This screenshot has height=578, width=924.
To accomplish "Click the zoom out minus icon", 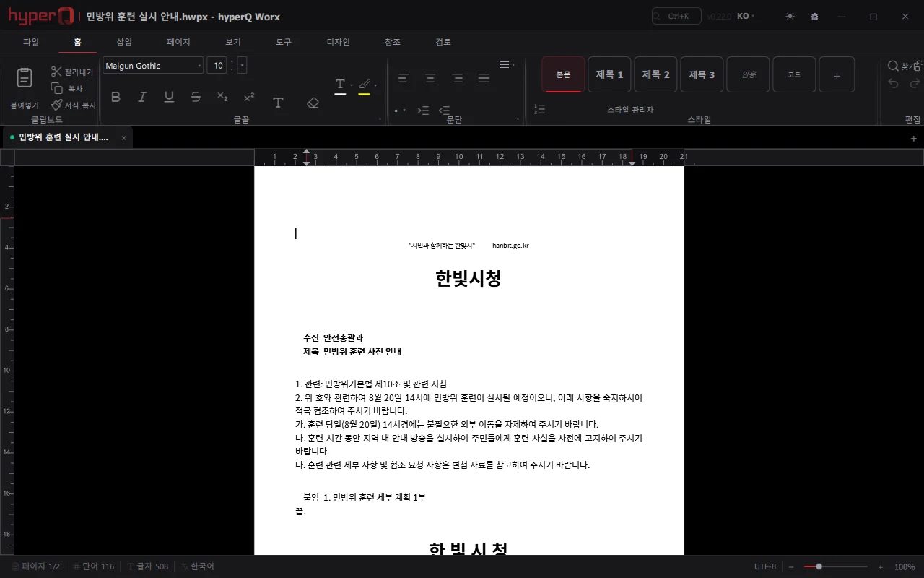I will [x=791, y=567].
